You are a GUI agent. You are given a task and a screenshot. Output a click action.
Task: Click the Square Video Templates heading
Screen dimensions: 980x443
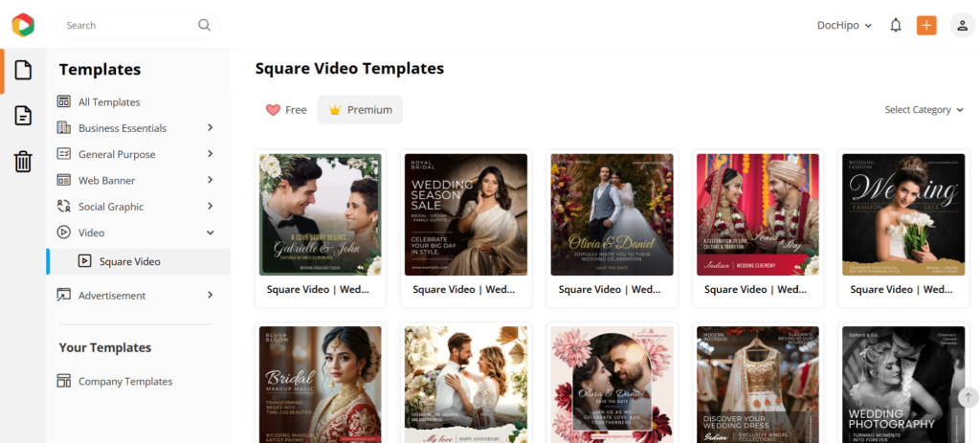pyautogui.click(x=349, y=68)
